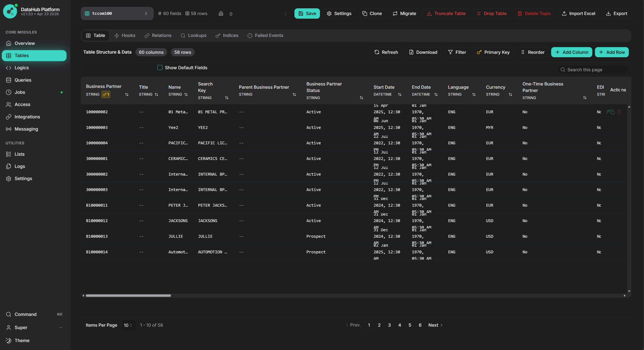Open the Overview module
The height and width of the screenshot is (350, 644).
coord(34,43)
